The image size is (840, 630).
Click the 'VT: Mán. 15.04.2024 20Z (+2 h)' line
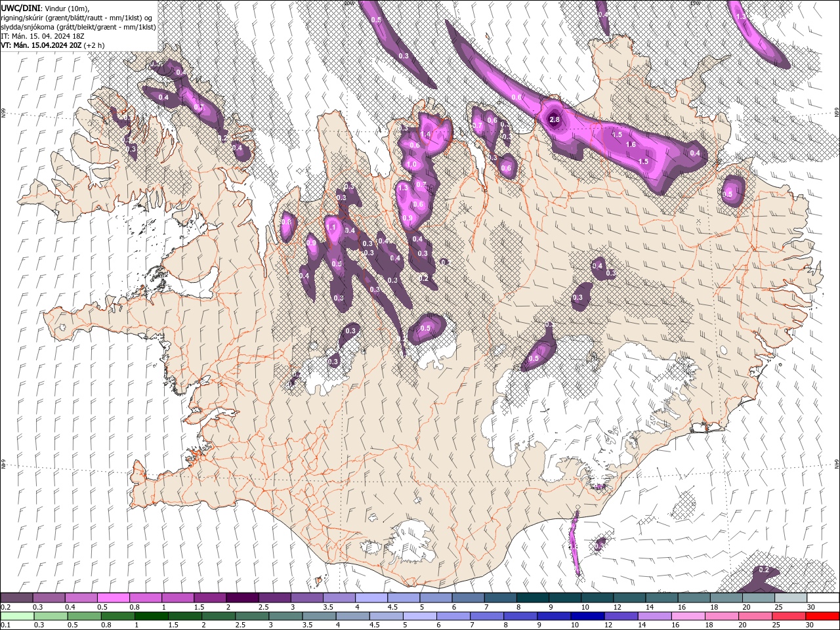(52, 45)
